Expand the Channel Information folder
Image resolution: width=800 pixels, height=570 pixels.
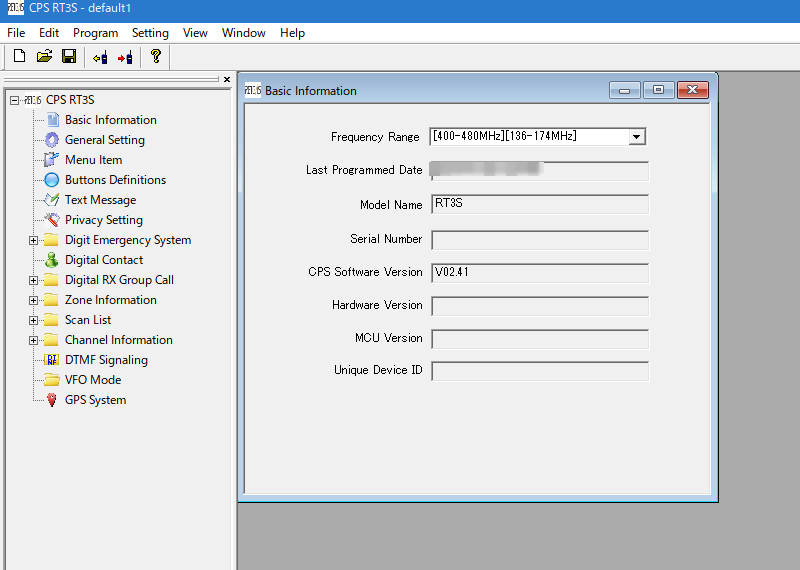pos(34,340)
